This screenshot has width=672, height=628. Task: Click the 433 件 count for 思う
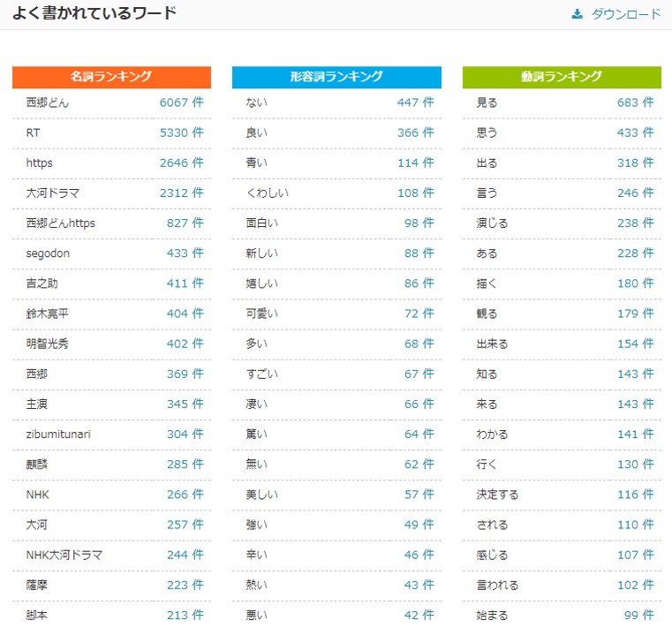click(635, 132)
